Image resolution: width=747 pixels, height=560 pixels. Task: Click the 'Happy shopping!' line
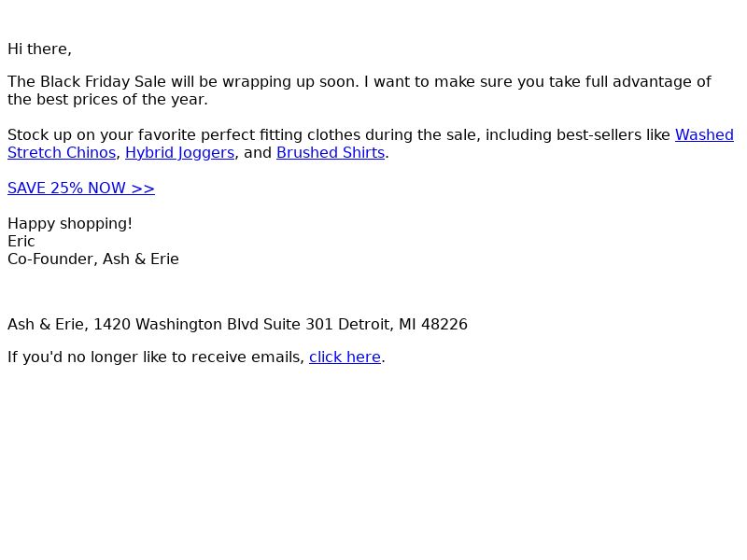[70, 224]
